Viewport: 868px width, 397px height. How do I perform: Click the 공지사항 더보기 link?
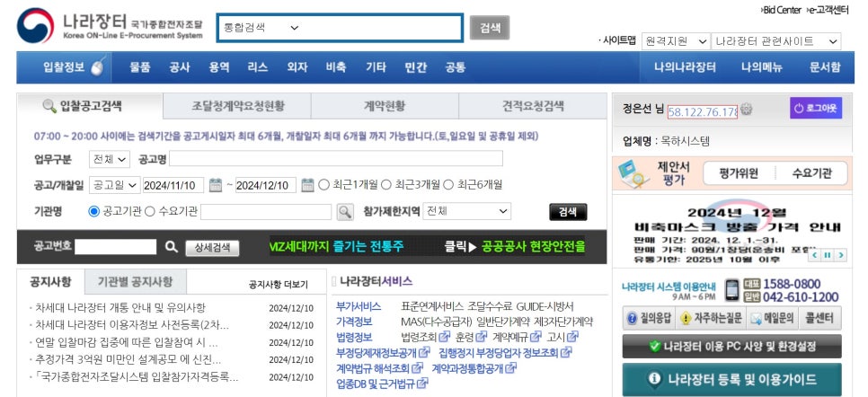pyautogui.click(x=279, y=285)
